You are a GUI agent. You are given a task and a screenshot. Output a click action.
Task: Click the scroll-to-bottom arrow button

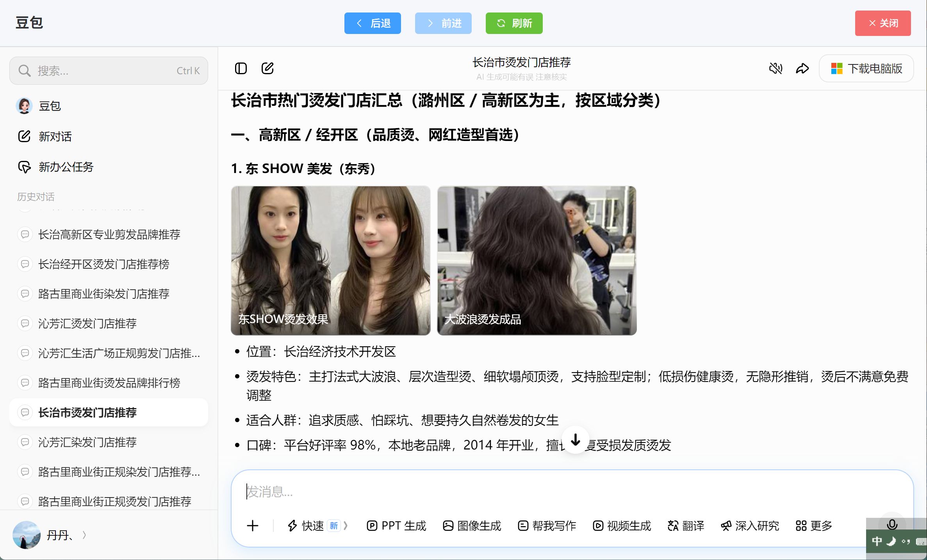(x=576, y=440)
